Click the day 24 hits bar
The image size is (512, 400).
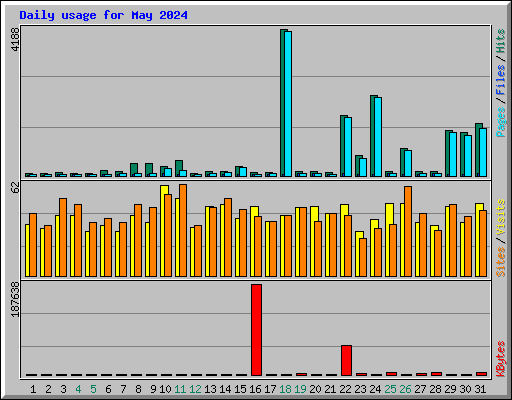click(x=372, y=136)
